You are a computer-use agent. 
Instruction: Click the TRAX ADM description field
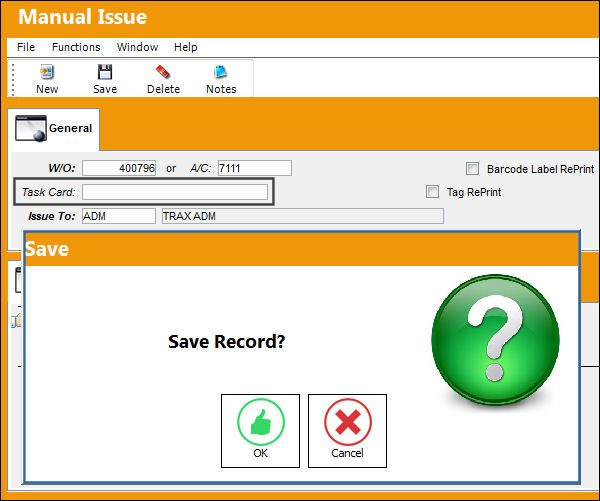303,216
